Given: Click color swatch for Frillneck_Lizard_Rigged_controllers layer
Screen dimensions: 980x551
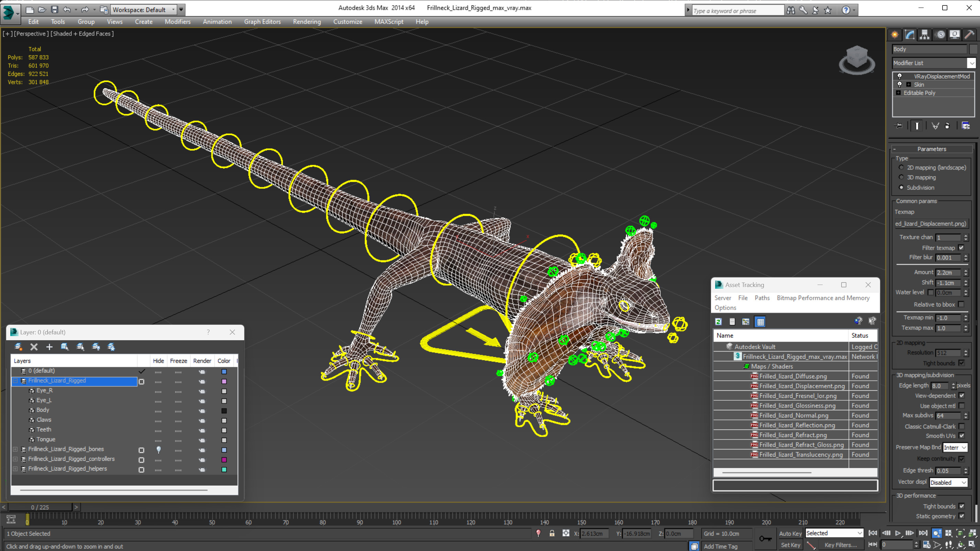Looking at the screenshot, I should click(x=224, y=459).
